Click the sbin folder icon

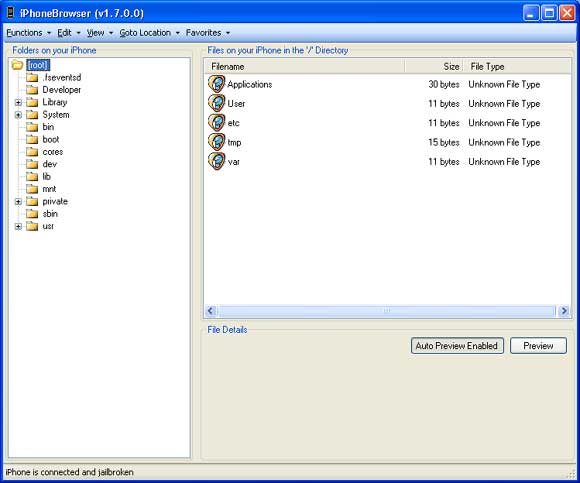point(32,214)
